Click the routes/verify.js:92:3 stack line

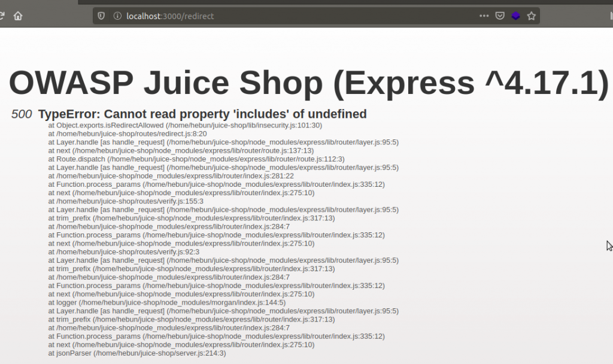pyautogui.click(x=123, y=252)
